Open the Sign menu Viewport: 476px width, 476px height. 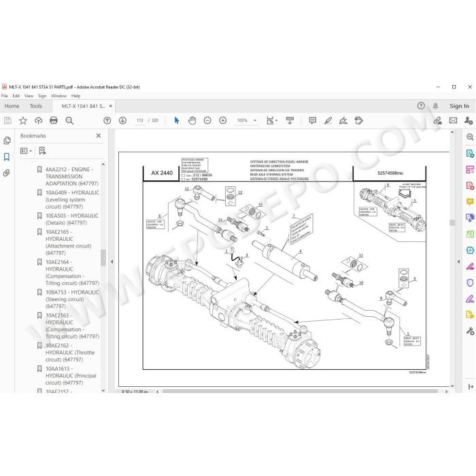42,96
